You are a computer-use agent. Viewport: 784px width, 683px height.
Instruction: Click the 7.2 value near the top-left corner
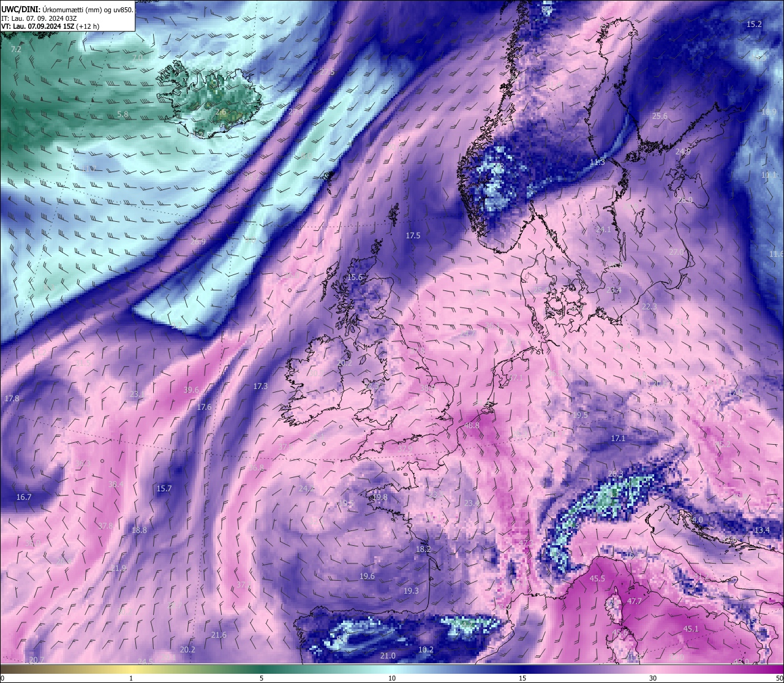pyautogui.click(x=17, y=49)
